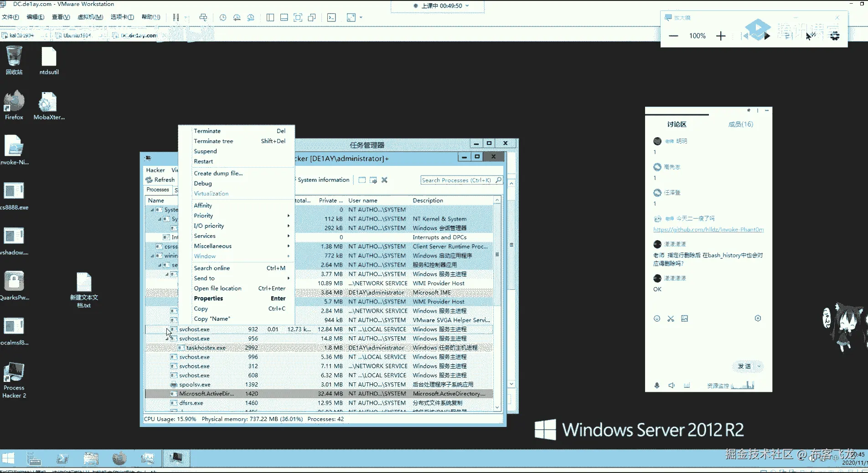This screenshot has width=868, height=473.
Task: Click the emoji icon in chat panel
Action: (x=657, y=319)
